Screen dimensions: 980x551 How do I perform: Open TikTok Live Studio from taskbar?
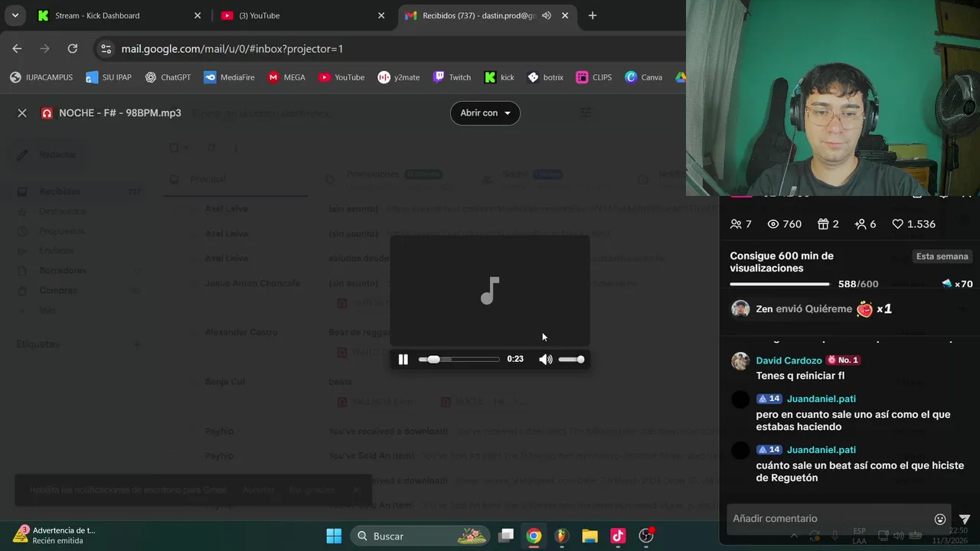(618, 536)
